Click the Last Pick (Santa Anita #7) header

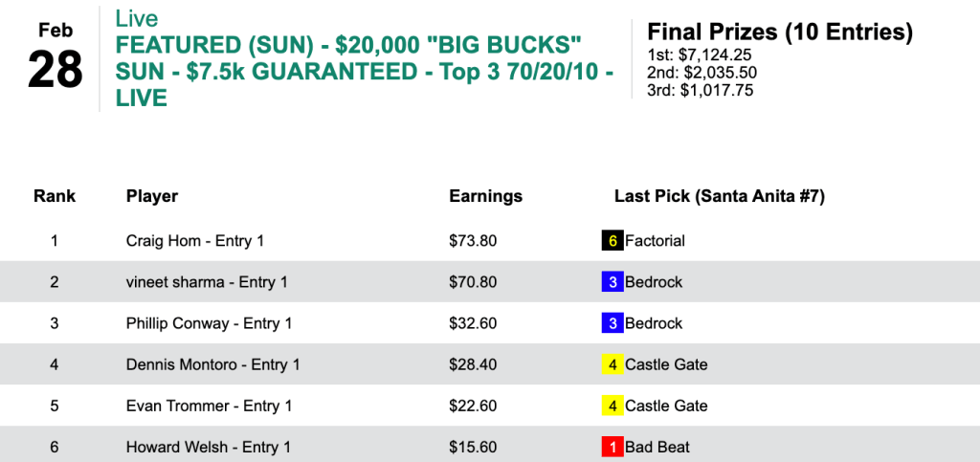tap(719, 196)
